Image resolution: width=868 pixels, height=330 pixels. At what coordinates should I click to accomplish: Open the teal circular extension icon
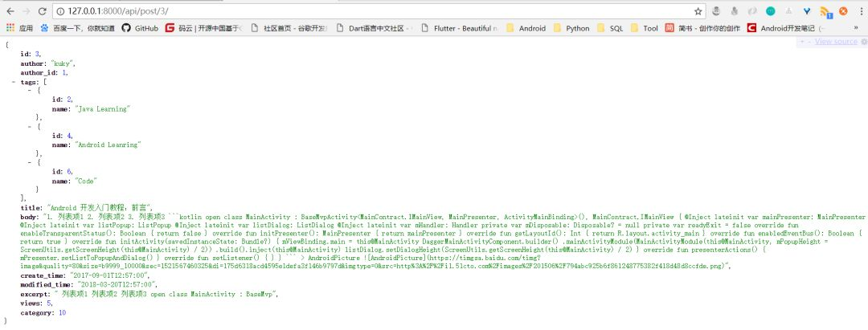point(770,11)
